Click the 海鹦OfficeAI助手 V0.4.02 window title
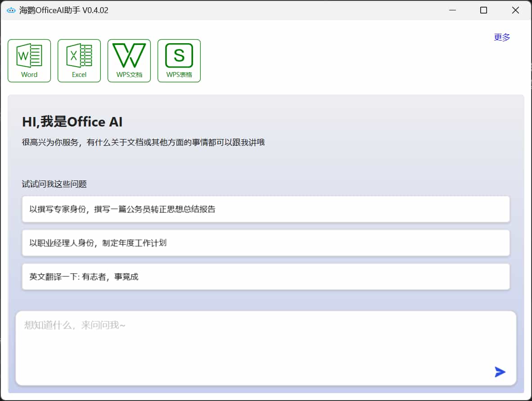 pos(64,10)
